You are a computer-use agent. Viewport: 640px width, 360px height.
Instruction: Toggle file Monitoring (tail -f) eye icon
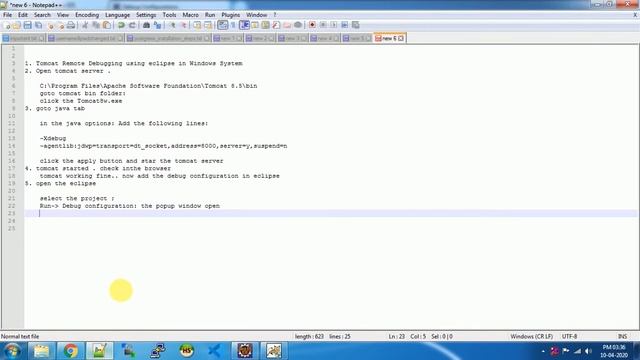[x=298, y=25]
